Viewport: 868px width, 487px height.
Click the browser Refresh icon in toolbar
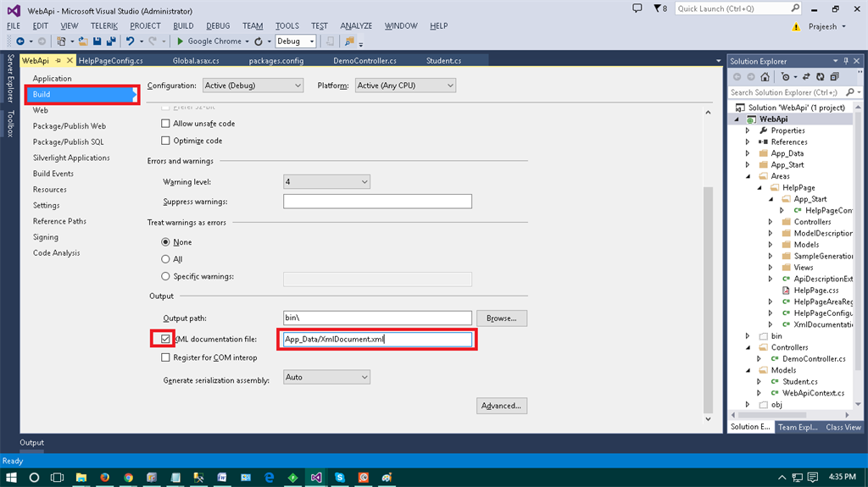click(x=259, y=42)
